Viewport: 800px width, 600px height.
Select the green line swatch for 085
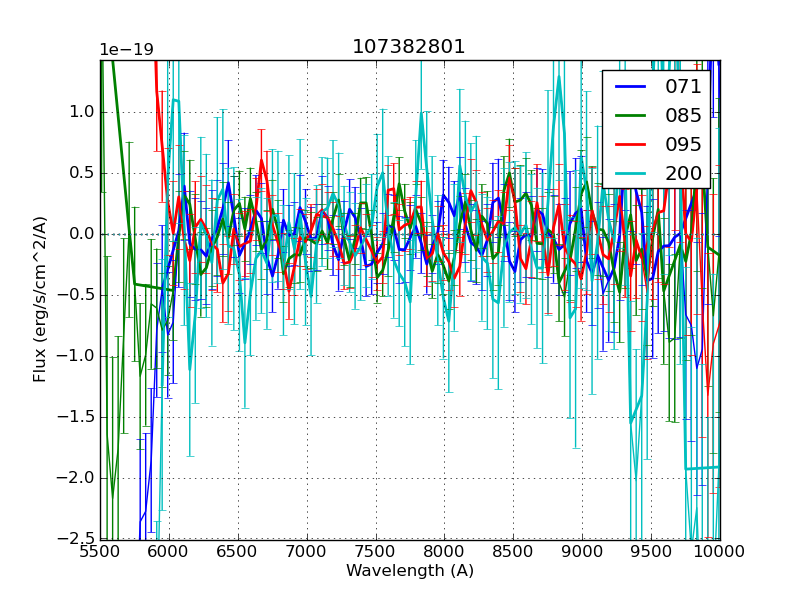630,116
